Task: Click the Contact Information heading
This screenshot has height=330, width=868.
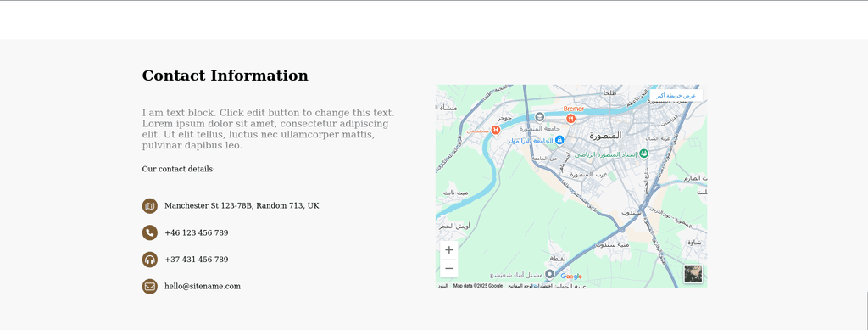Action: point(225,76)
